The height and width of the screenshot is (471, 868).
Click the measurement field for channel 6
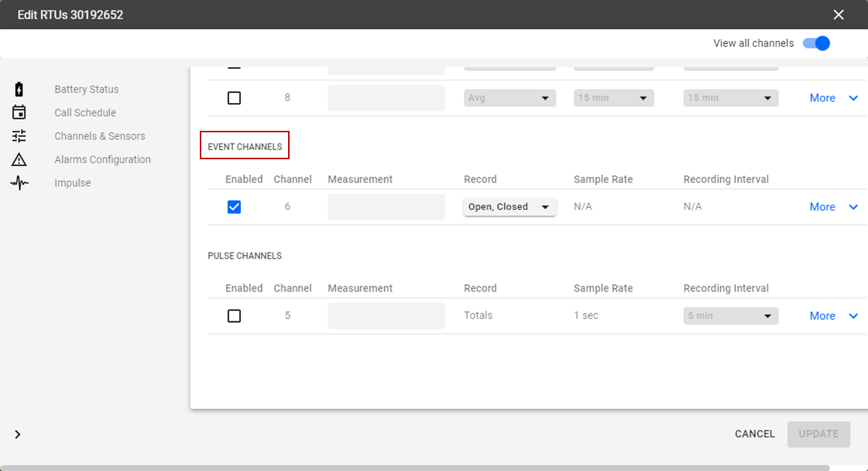coord(386,207)
